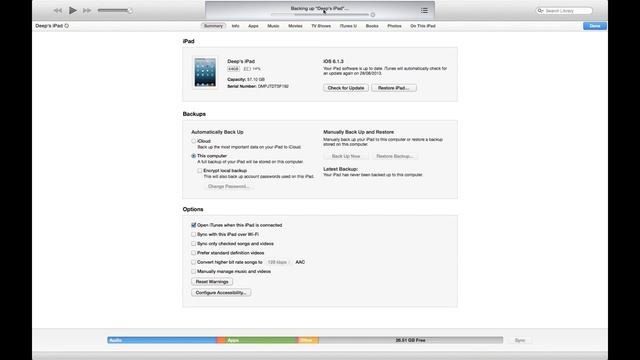Open the Info tab
This screenshot has width=640, height=360.
pyautogui.click(x=236, y=26)
